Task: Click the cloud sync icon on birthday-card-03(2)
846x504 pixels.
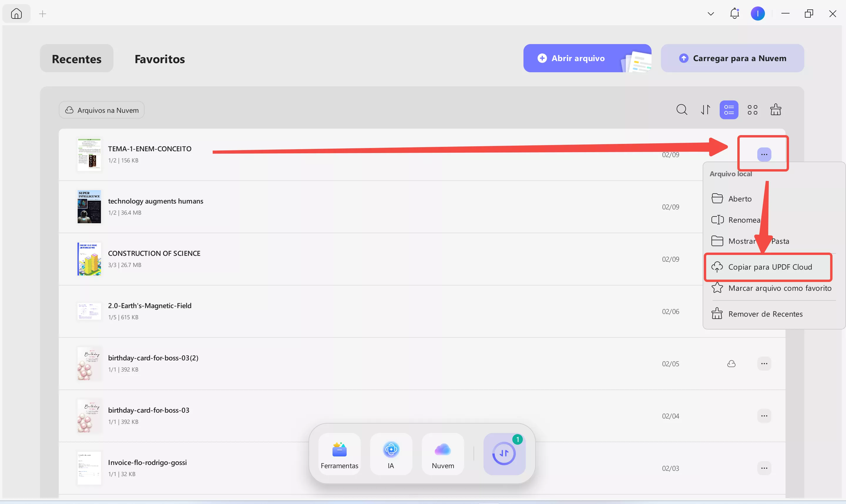Action: (732, 363)
